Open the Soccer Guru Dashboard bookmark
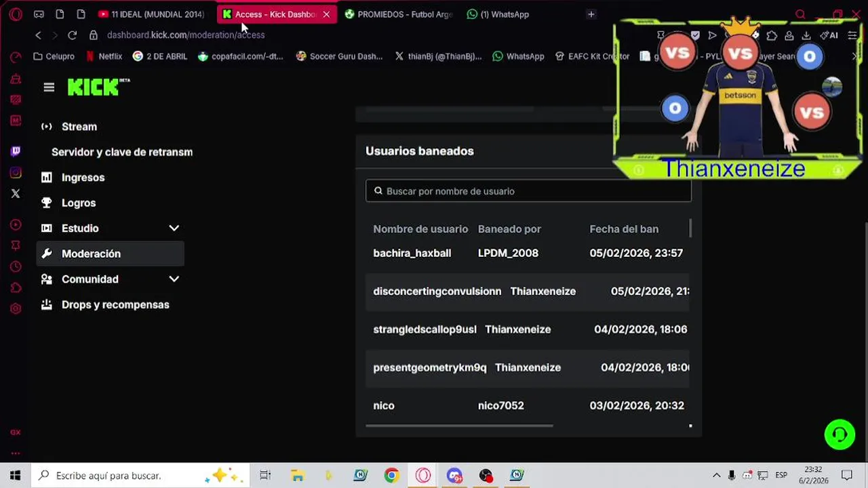Viewport: 868px width, 488px height. [x=340, y=56]
